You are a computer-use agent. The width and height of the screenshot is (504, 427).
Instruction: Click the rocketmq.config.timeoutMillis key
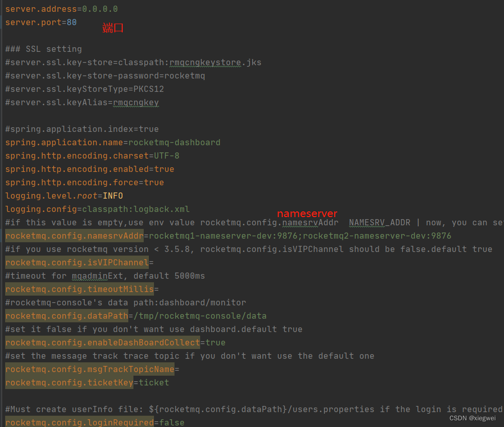click(x=80, y=289)
